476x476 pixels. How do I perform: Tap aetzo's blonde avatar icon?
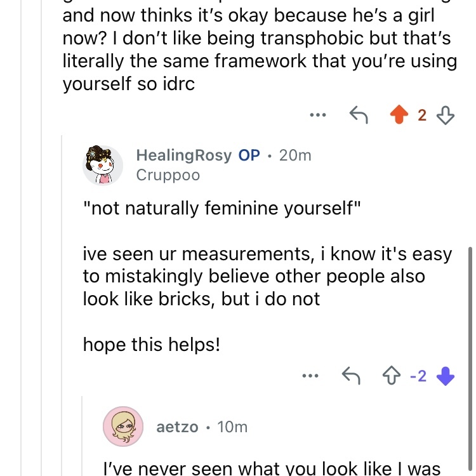click(x=122, y=426)
